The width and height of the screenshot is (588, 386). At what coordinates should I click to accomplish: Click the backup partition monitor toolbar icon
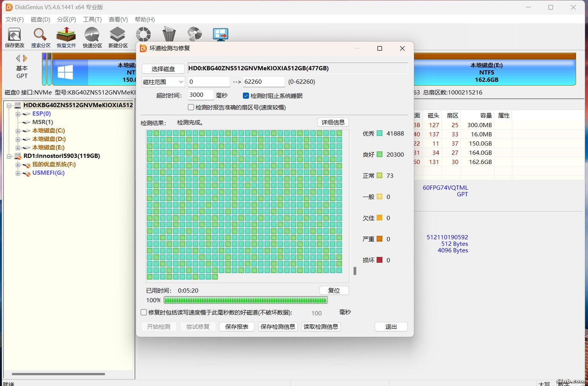221,35
